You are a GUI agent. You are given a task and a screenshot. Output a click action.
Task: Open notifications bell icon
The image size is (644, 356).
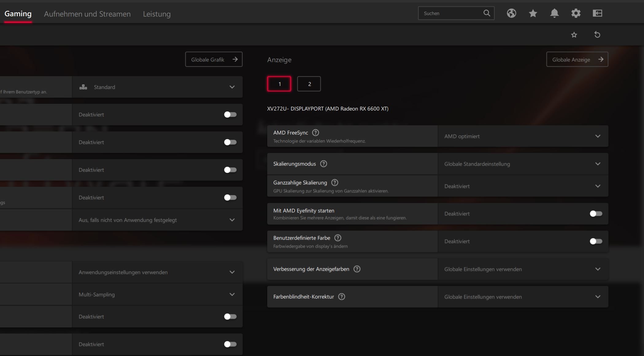coord(554,13)
